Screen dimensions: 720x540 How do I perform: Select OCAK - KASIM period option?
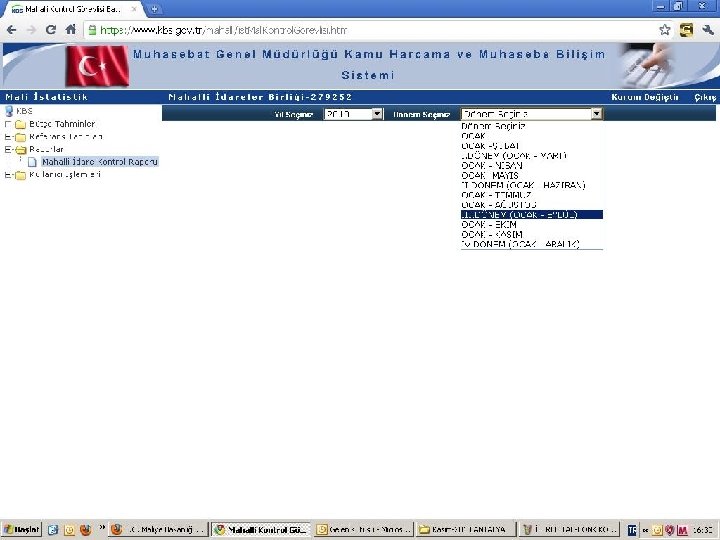(x=531, y=234)
